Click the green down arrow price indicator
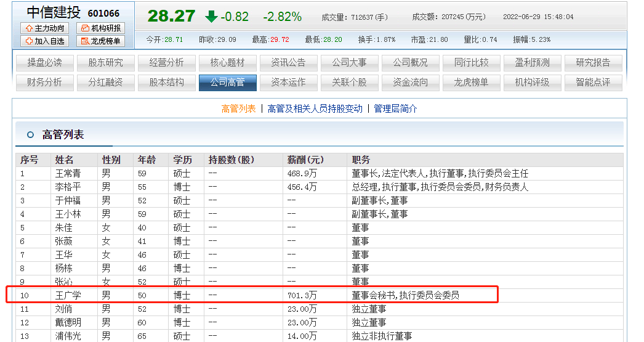 pyautogui.click(x=211, y=17)
